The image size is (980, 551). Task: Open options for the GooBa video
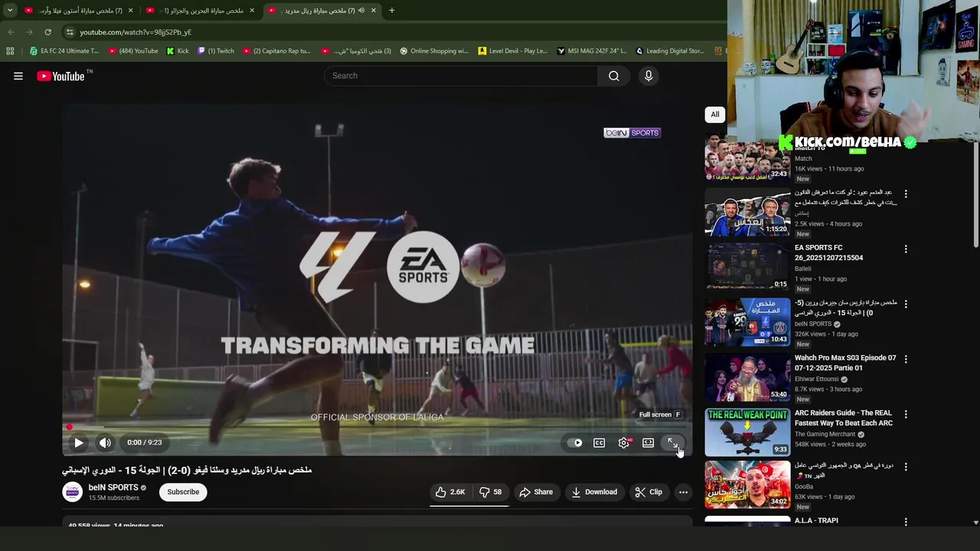pyautogui.click(x=906, y=466)
